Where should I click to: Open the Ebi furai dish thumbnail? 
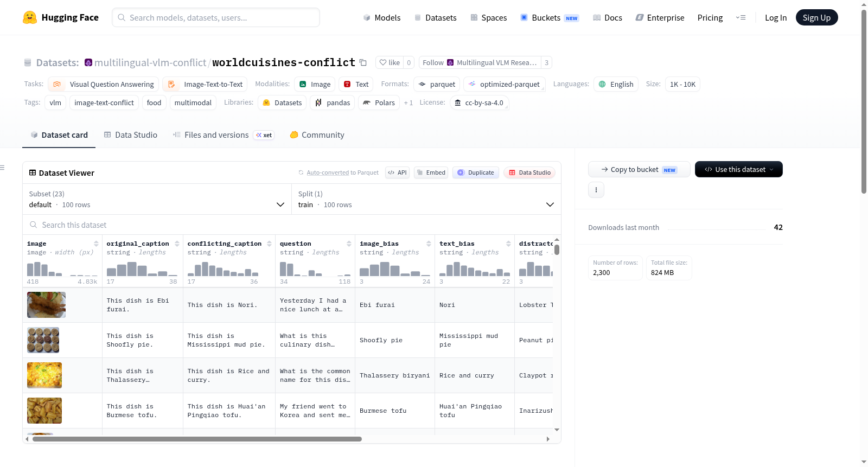(x=46, y=305)
